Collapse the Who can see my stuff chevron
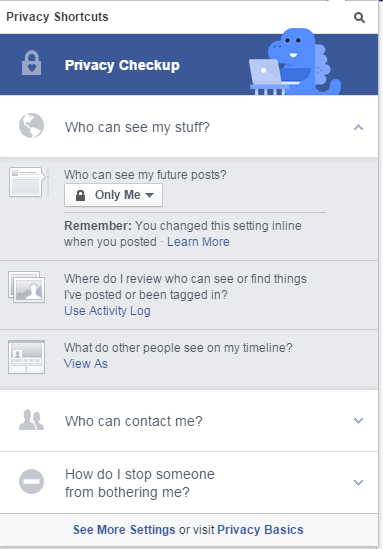Screen dimensions: 383x549 pyautogui.click(x=358, y=127)
